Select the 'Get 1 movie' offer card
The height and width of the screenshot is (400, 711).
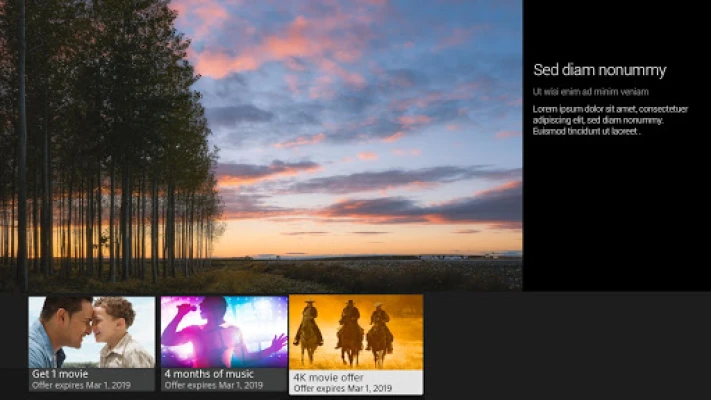tap(92, 344)
